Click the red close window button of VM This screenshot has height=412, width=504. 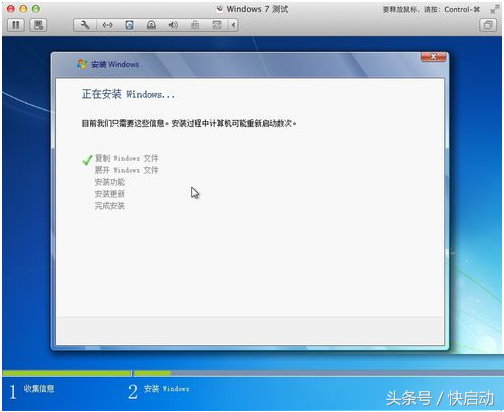tap(11, 9)
